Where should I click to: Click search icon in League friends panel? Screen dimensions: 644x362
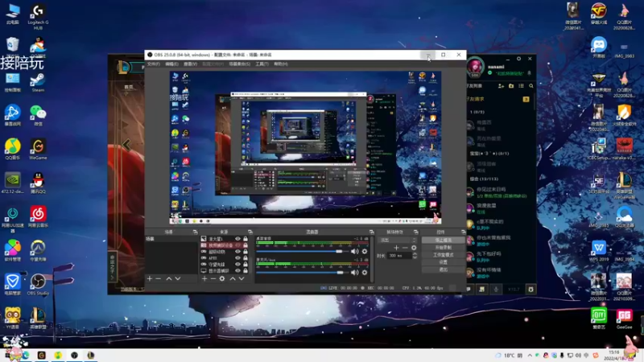pos(531,86)
